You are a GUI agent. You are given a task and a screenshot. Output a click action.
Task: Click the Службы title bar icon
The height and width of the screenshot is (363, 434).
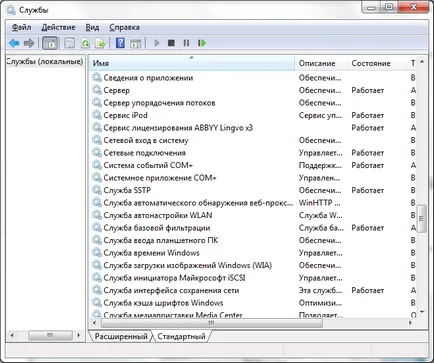11,10
